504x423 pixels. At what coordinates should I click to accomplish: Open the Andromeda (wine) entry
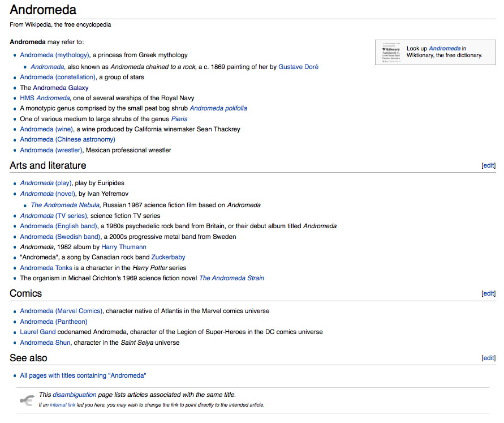tap(46, 129)
